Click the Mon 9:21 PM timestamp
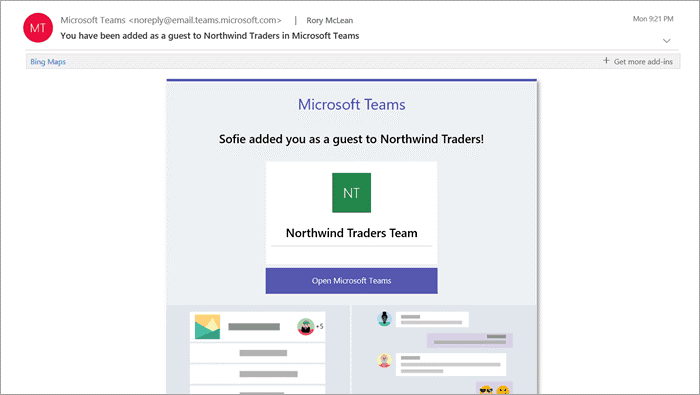Image resolution: width=700 pixels, height=395 pixels. (653, 19)
